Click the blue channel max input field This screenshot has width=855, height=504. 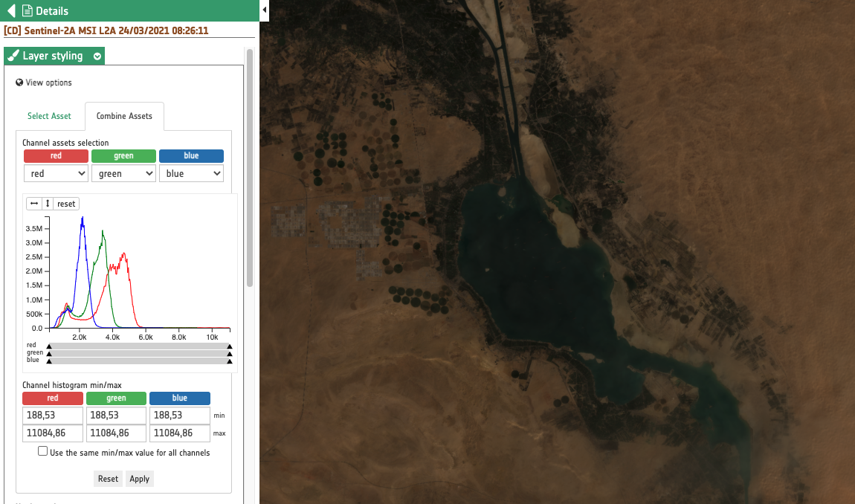point(180,433)
